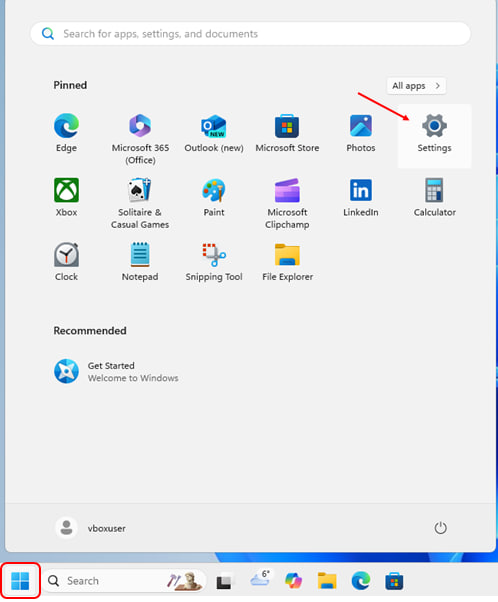Open the LinkedIn app
The width and height of the screenshot is (498, 602).
361,199
